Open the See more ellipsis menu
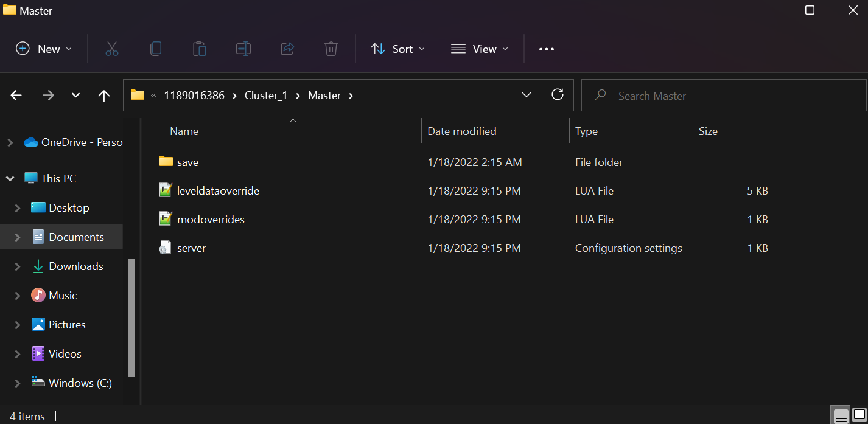 click(547, 49)
